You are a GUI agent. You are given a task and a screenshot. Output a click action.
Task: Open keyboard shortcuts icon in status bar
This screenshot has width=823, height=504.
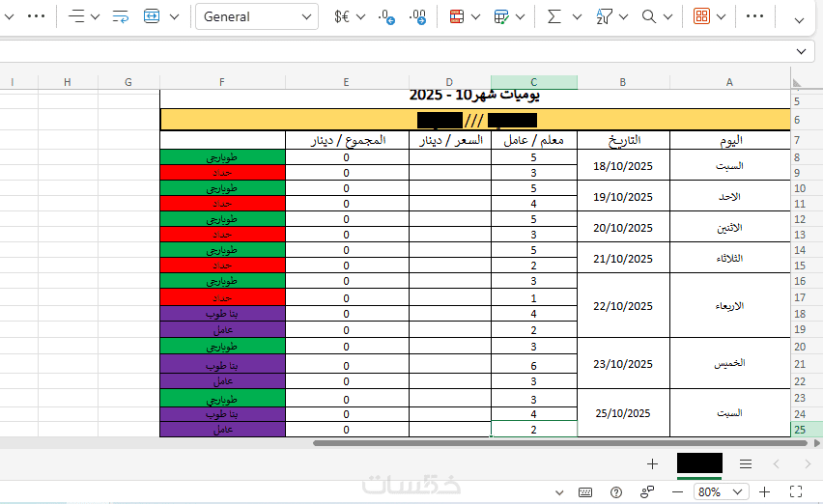585,492
